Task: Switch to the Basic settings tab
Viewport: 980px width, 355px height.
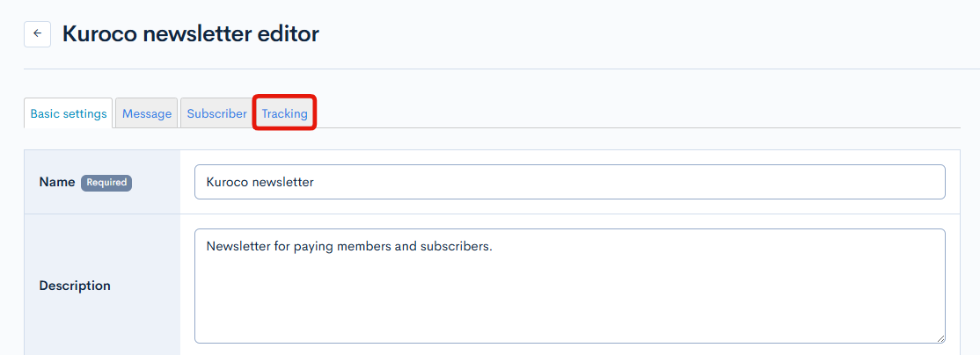Action: coord(69,113)
